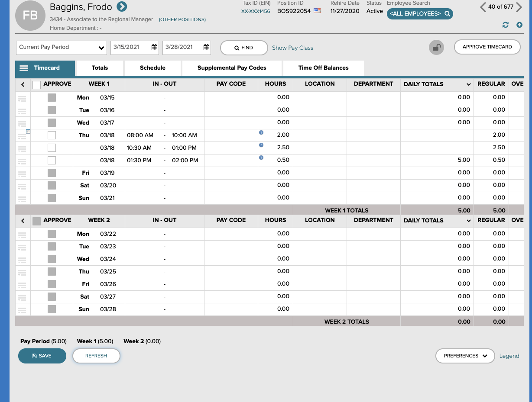Open the Timecard tab hamburger menu

[24, 68]
